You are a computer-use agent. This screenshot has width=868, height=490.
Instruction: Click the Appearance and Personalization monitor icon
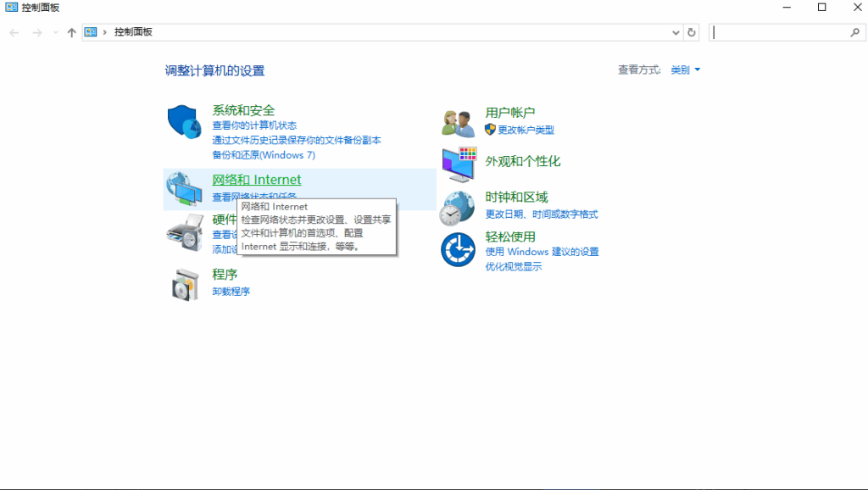(459, 164)
